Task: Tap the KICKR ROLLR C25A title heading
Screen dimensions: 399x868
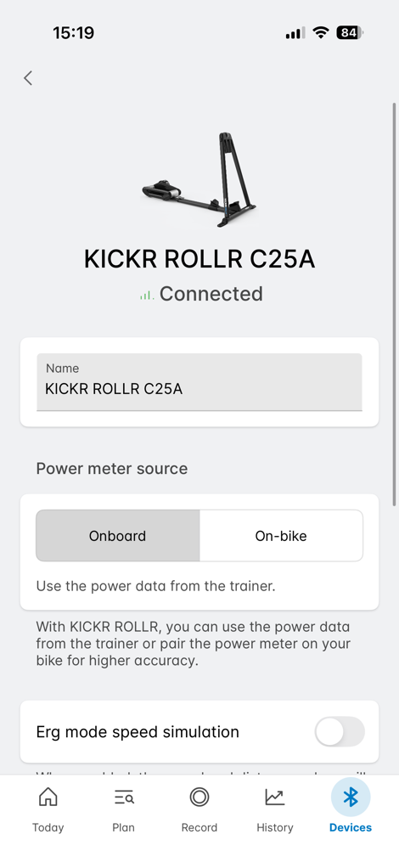Action: point(199,259)
